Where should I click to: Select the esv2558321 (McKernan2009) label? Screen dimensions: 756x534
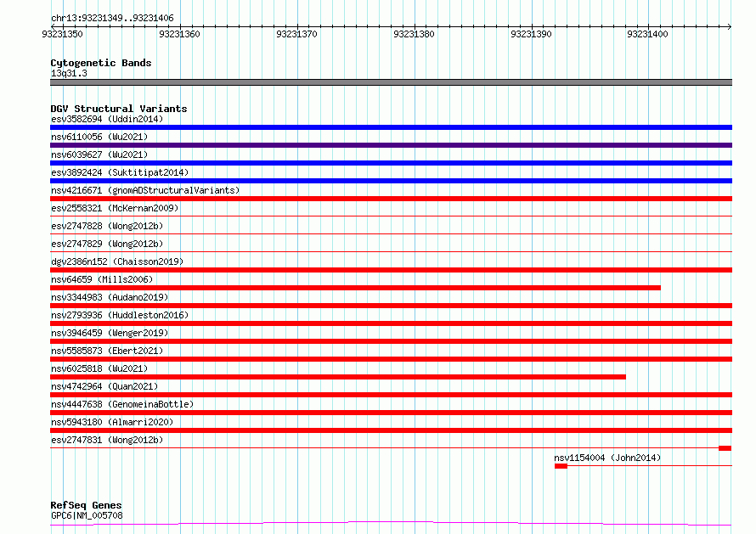(113, 208)
